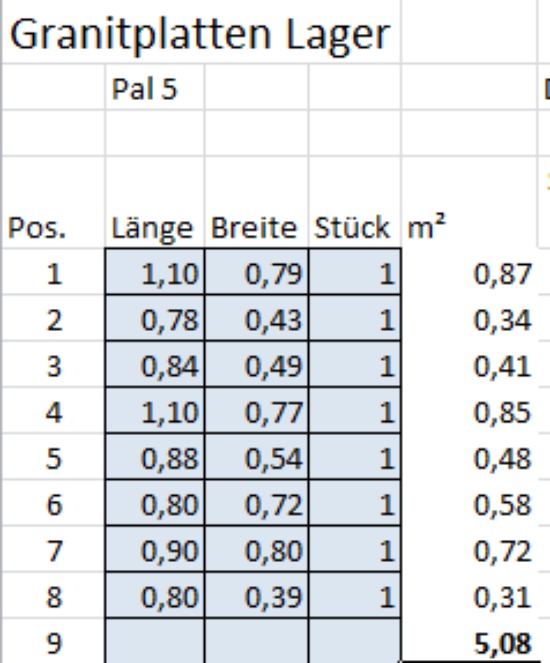This screenshot has height=663, width=550.
Task: Select the Stück column header cell
Action: click(355, 203)
